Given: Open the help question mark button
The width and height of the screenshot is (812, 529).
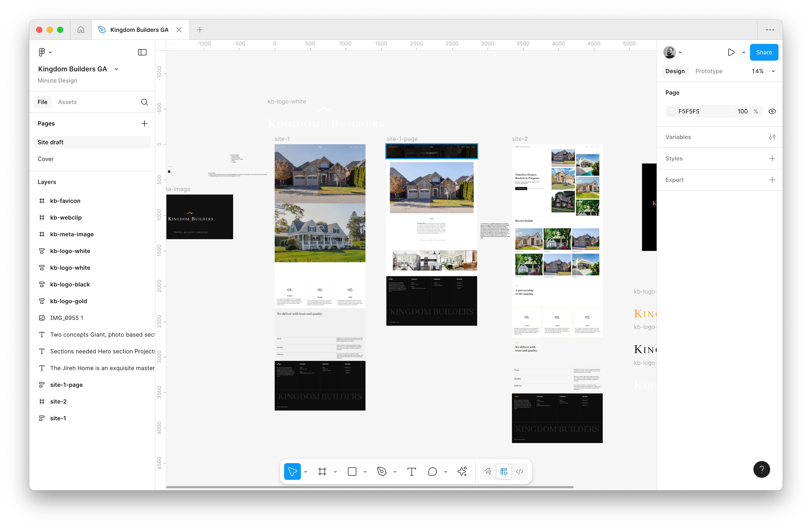Looking at the screenshot, I should (762, 469).
